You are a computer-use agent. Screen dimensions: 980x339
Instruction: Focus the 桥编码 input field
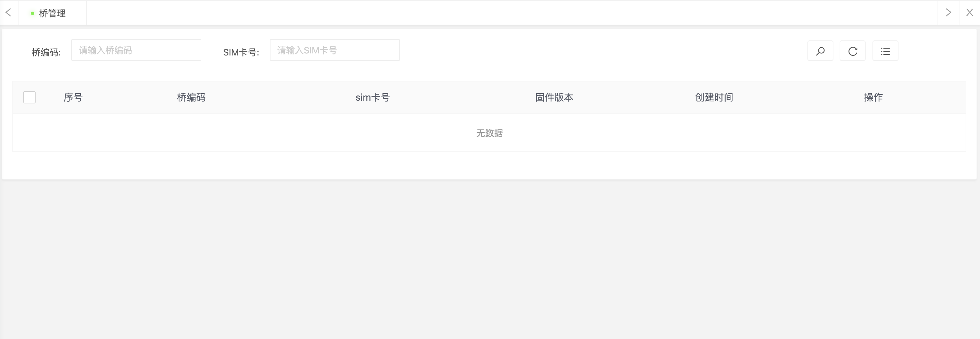pos(136,50)
